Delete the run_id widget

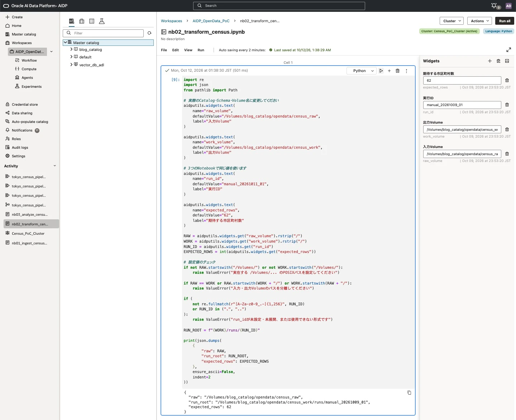click(507, 105)
